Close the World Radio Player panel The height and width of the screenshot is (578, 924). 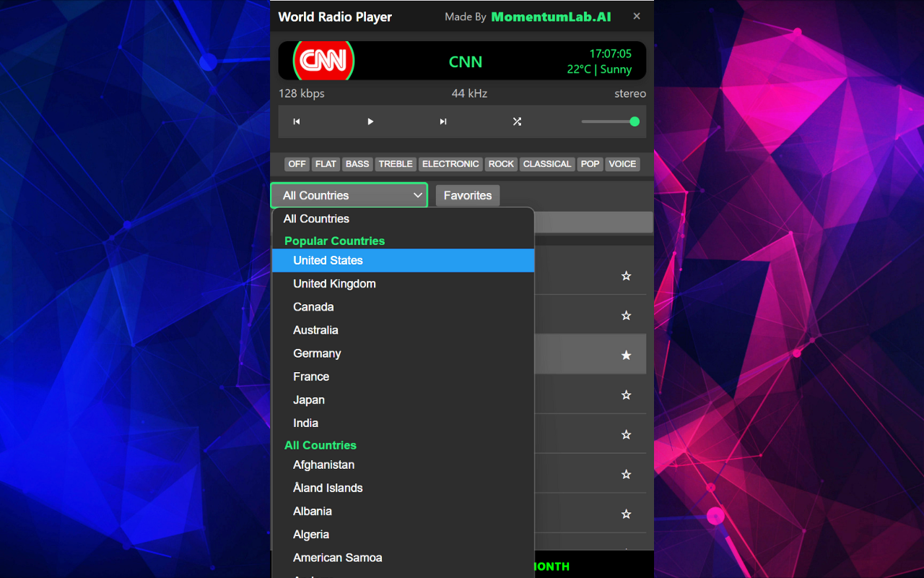click(637, 16)
